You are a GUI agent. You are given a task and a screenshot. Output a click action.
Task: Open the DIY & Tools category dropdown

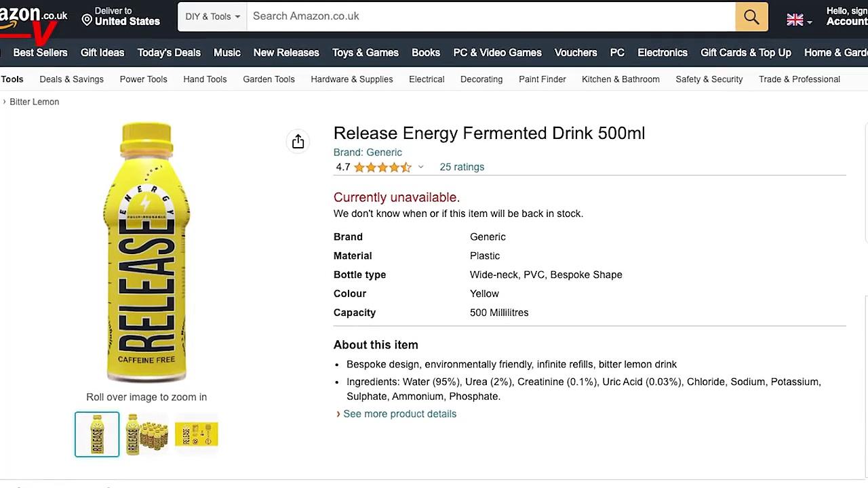[212, 16]
